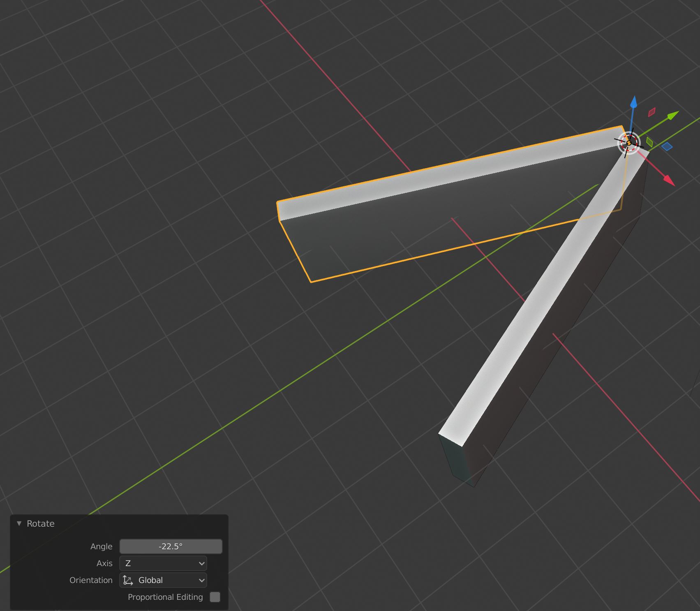The height and width of the screenshot is (611, 700).
Task: Open the Orientation dropdown showing Global
Action: tap(163, 580)
